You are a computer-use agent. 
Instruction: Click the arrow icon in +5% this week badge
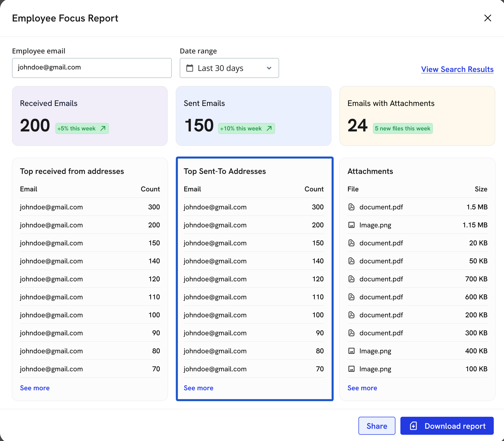pyautogui.click(x=103, y=128)
